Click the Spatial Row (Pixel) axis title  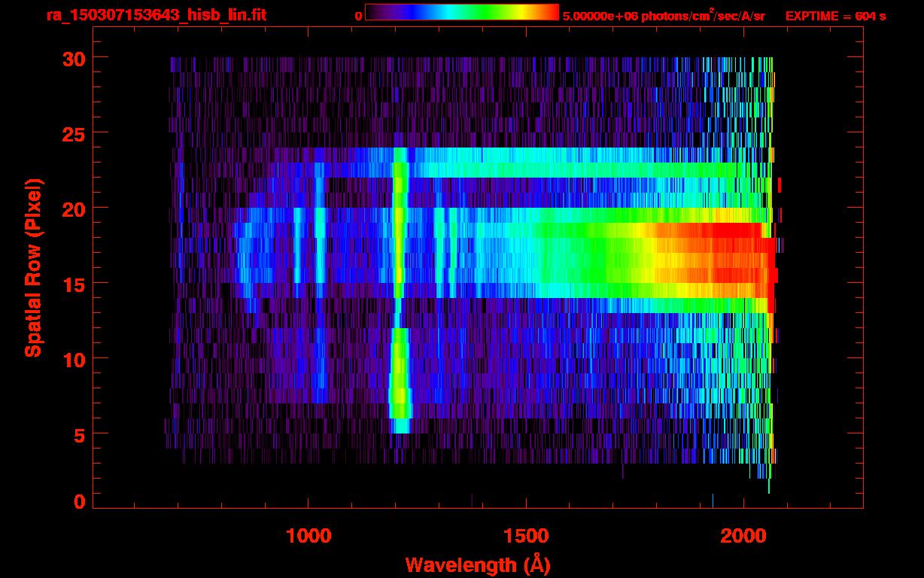34,267
